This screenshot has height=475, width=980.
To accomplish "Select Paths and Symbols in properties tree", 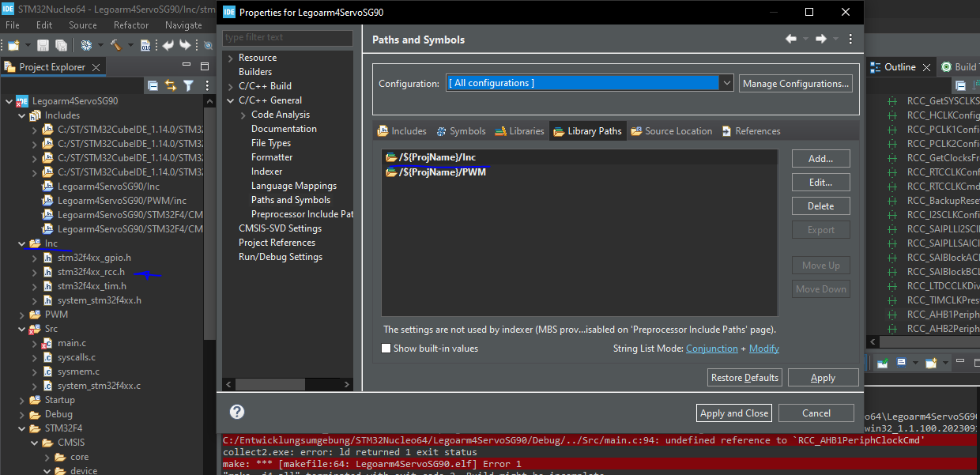I will [x=291, y=200].
